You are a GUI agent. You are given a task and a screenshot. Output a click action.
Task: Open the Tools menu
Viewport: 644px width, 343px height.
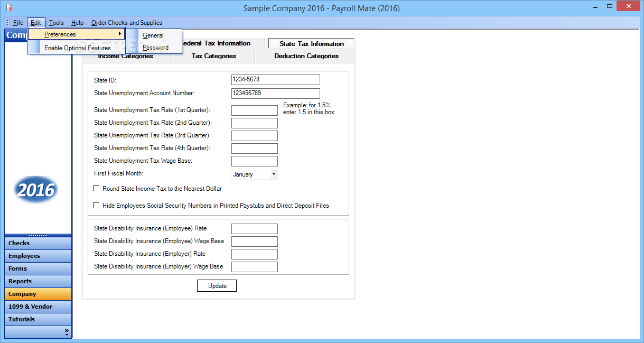(x=56, y=23)
